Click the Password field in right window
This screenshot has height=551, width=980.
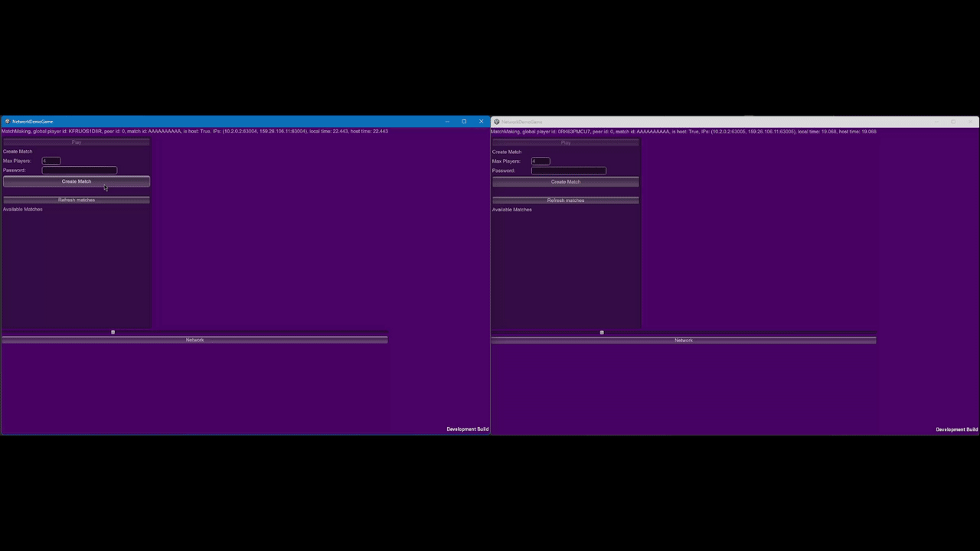point(569,171)
